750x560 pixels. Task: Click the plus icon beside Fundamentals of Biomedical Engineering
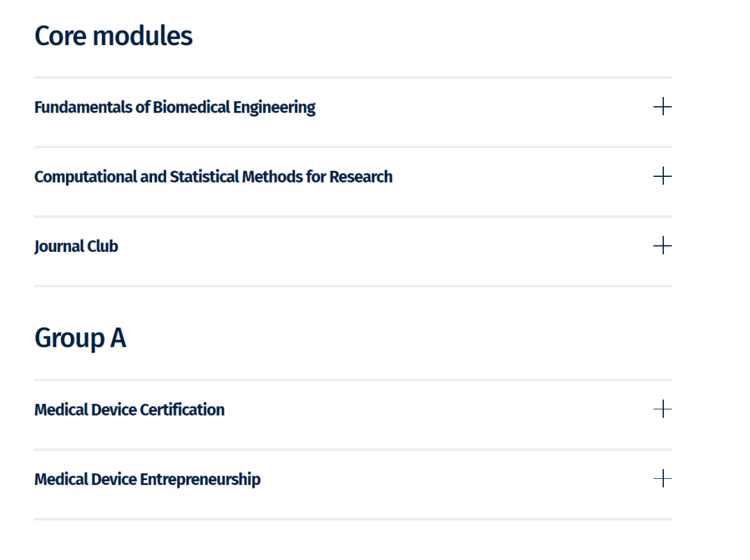(x=662, y=107)
